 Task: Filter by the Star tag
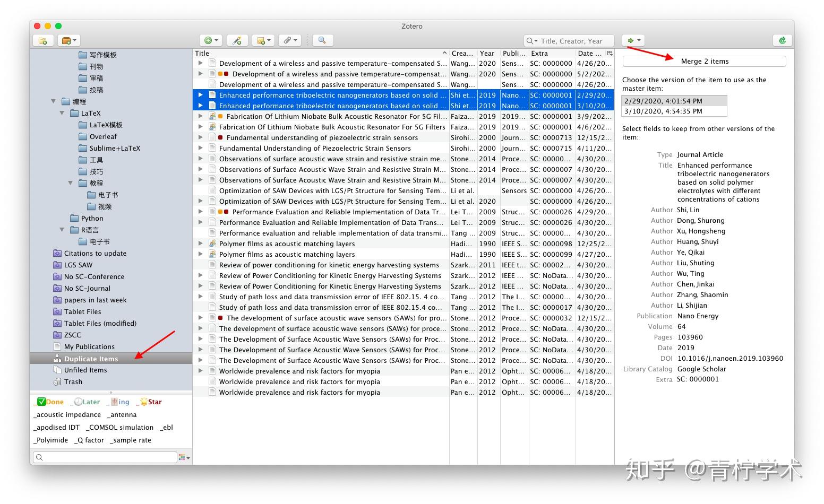tap(149, 402)
